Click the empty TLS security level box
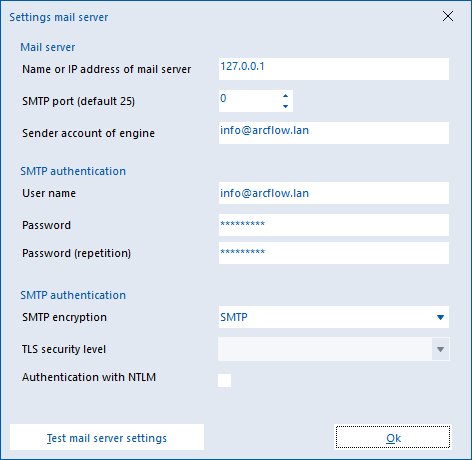Viewport: 472px width, 460px height. point(325,349)
